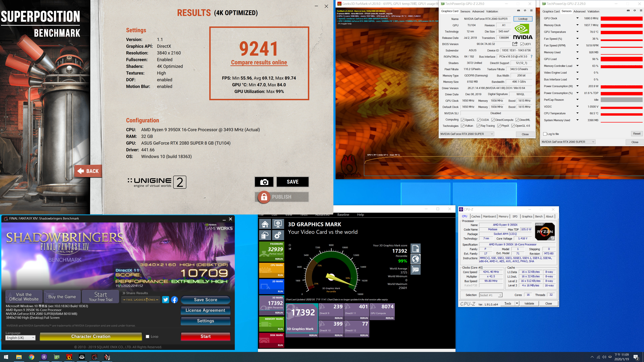Open PassMark home screen icon
This screenshot has width=644, height=362.
coord(265,224)
